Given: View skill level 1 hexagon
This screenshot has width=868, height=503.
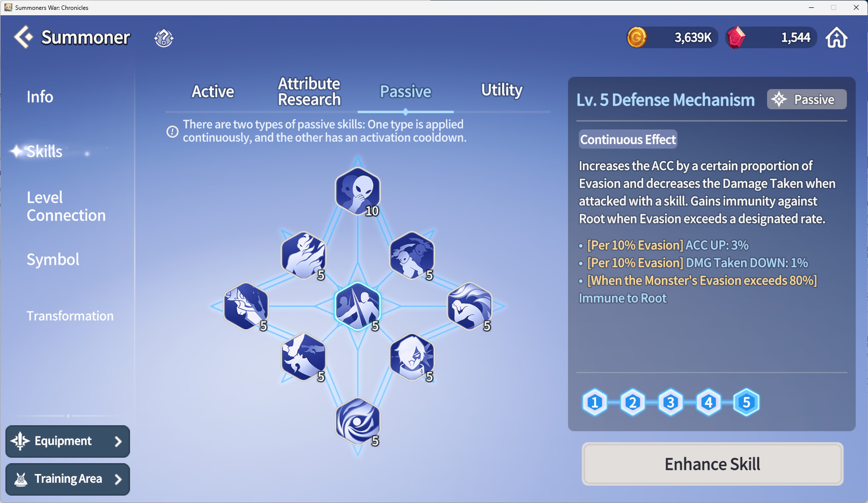Looking at the screenshot, I should point(595,403).
